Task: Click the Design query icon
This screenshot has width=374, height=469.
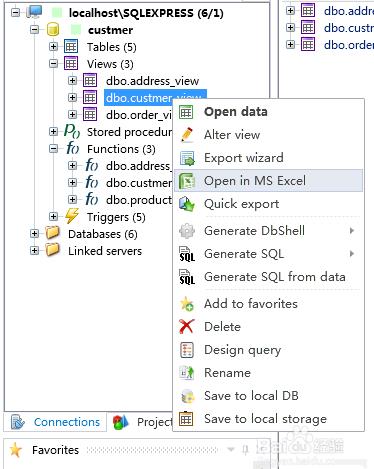Action: 186,350
